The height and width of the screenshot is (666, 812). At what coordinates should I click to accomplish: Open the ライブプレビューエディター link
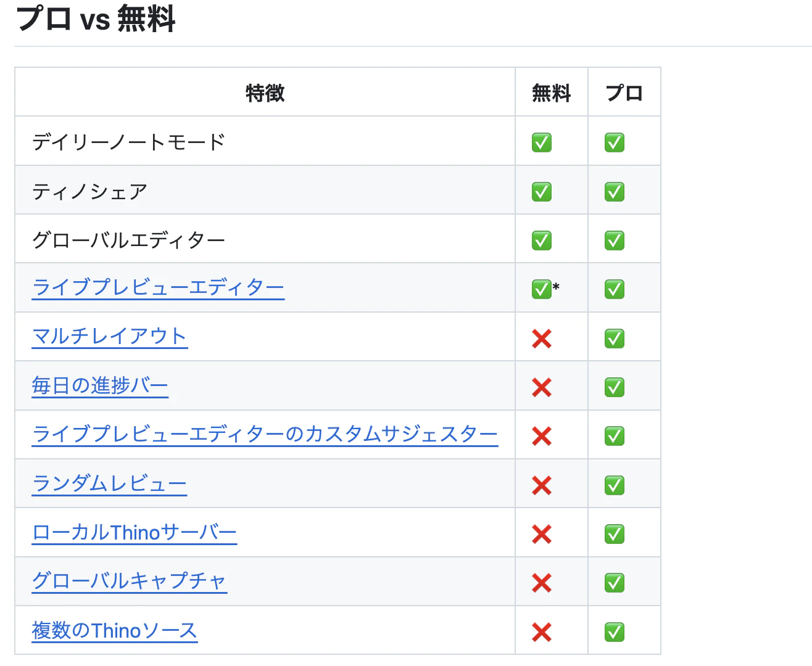(158, 288)
